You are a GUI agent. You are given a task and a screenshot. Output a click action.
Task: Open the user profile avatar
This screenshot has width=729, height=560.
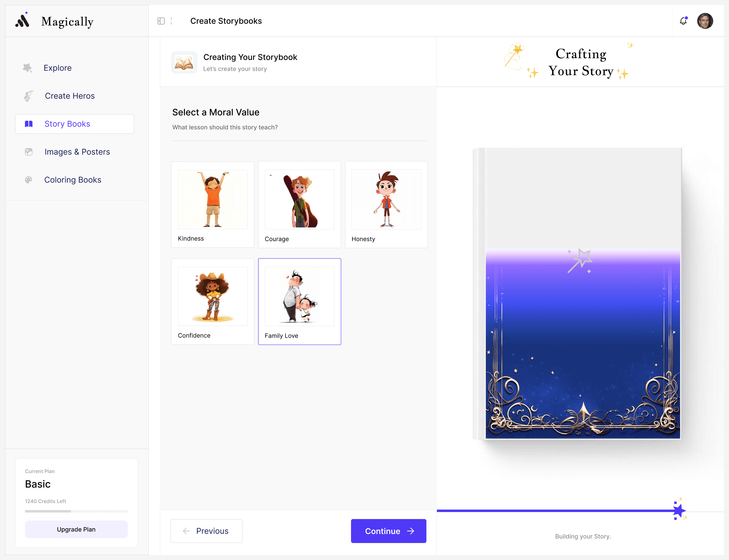tap(705, 21)
